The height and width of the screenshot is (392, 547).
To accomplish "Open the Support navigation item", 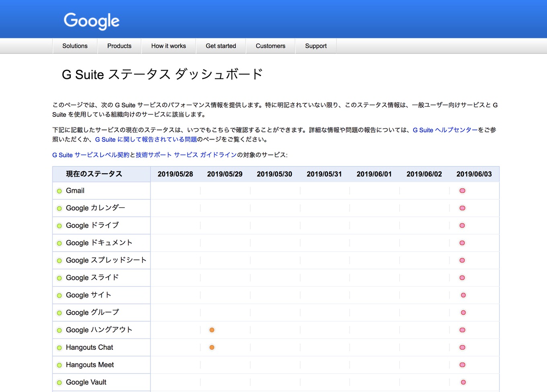I will 316,46.
